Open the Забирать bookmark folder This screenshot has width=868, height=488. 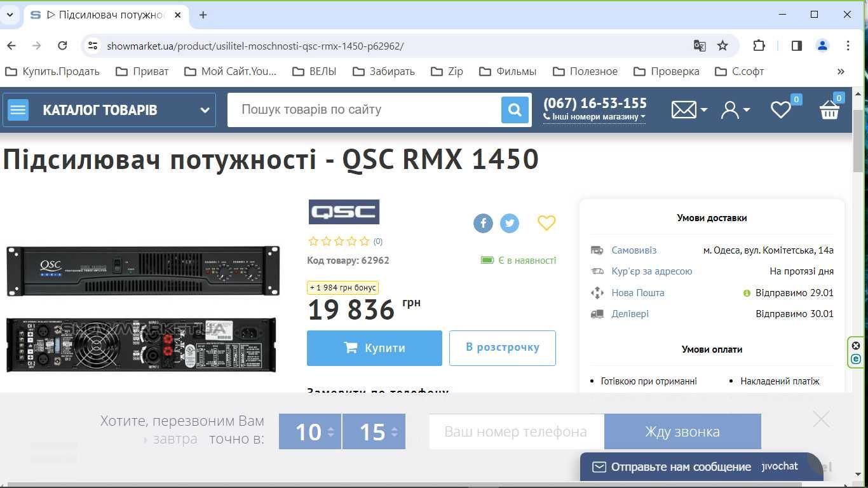coord(384,71)
